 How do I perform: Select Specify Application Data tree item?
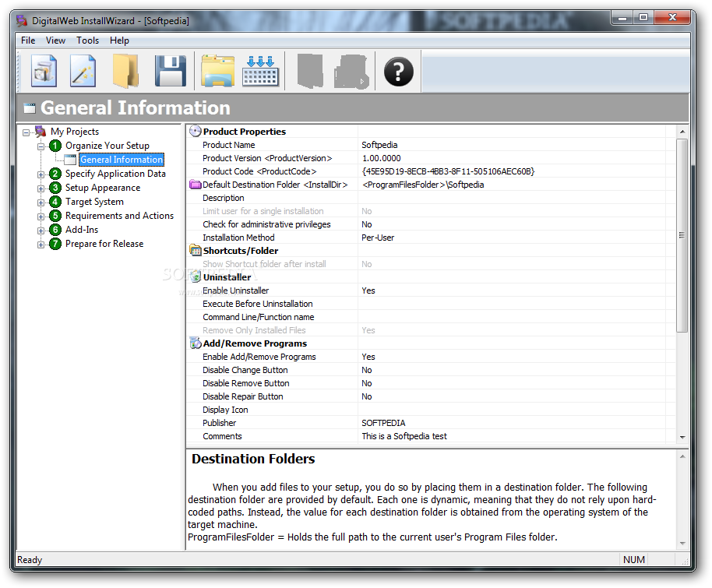tap(115, 174)
